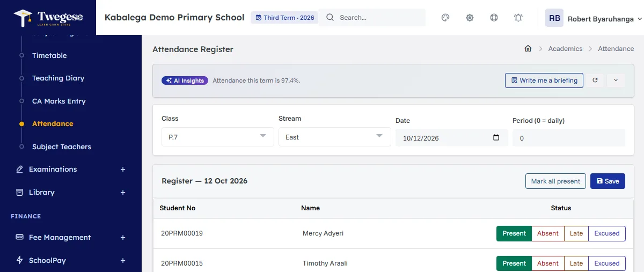Click the SchoolPay sidebar label
The width and height of the screenshot is (644, 272).
click(x=47, y=260)
